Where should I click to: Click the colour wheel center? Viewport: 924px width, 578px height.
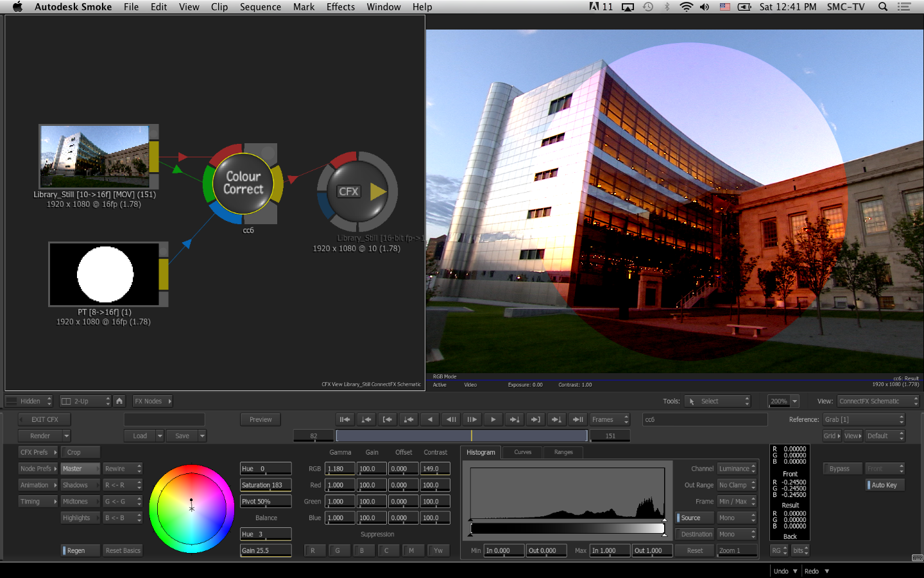191,509
